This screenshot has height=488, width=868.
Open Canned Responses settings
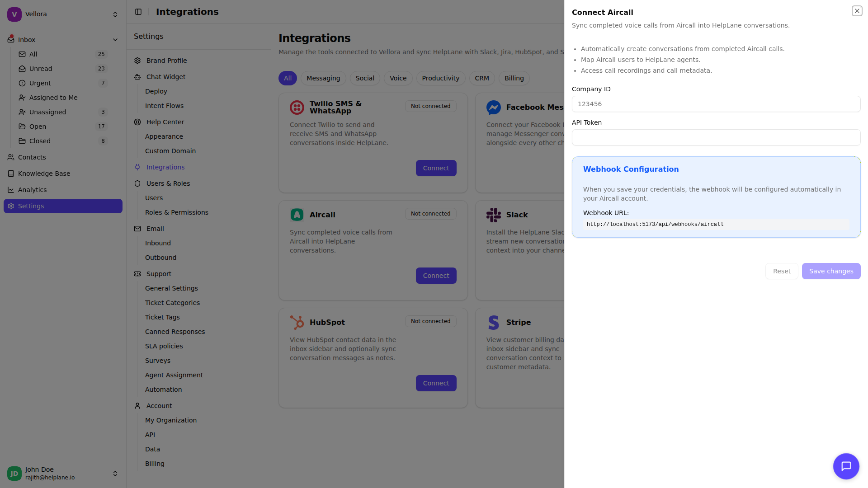[x=175, y=332]
